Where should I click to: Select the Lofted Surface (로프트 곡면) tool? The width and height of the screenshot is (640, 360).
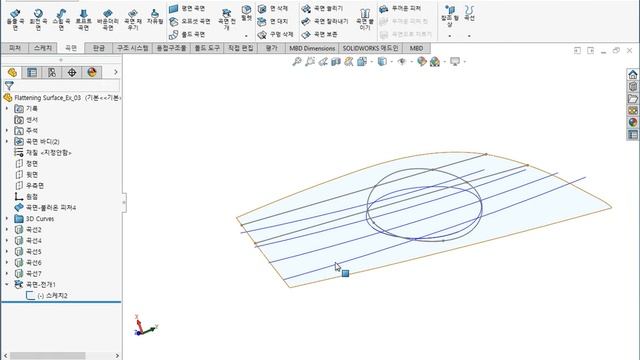point(84,20)
